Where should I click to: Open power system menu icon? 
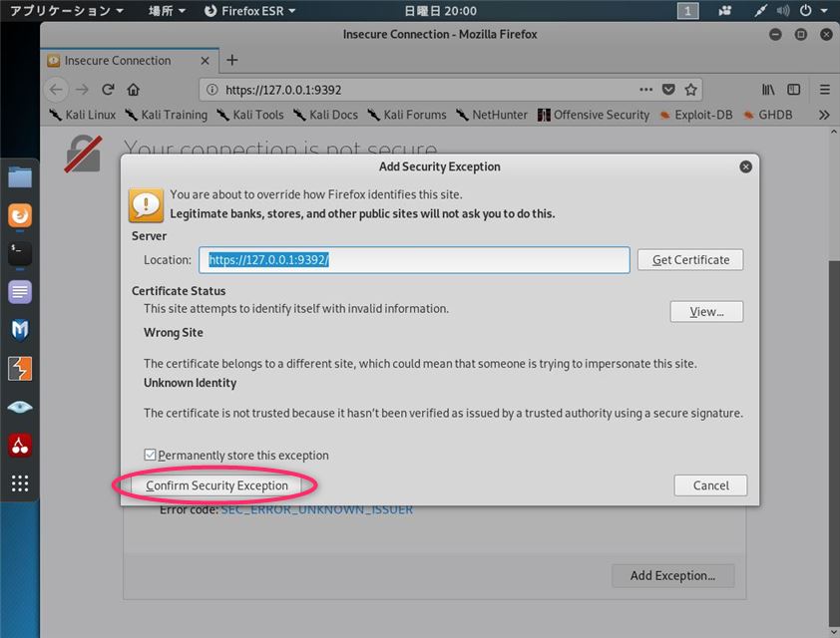805,11
